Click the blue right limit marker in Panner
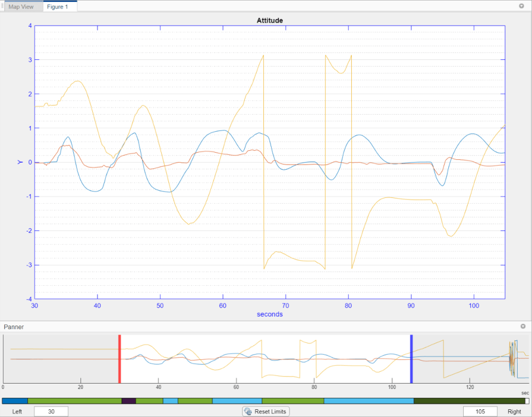532x417 pixels. [411, 359]
